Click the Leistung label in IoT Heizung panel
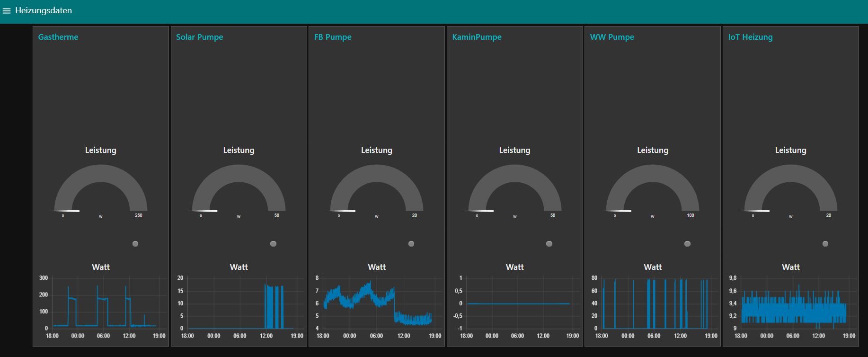The width and height of the screenshot is (868, 357). pyautogui.click(x=790, y=150)
